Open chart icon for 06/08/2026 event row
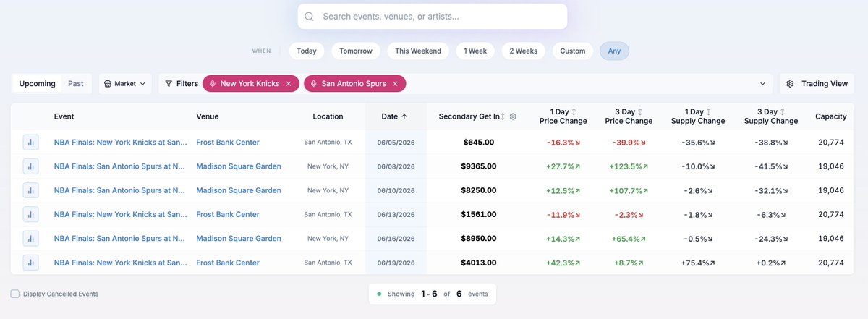This screenshot has height=319, width=868. pos(30,166)
